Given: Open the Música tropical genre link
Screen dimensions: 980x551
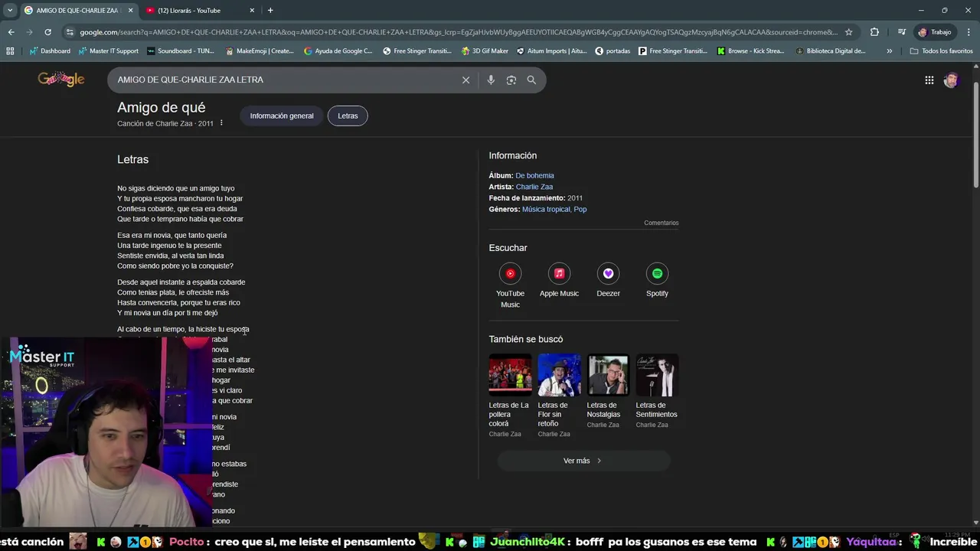Looking at the screenshot, I should 546,209.
